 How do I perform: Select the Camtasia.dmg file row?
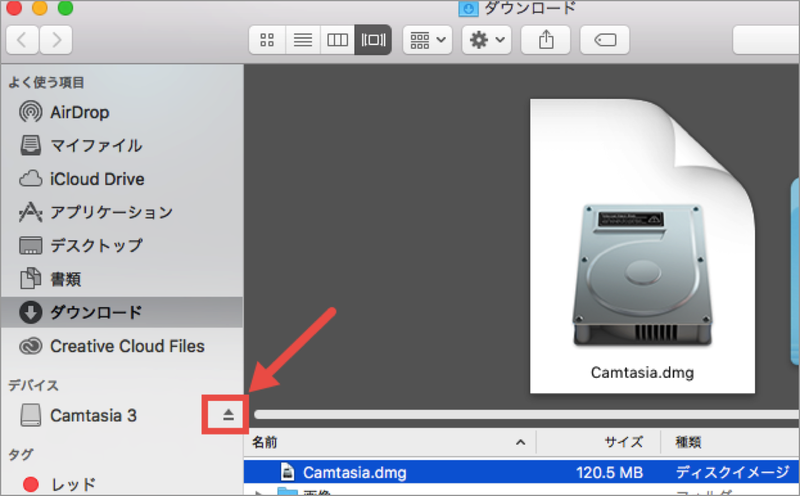(522, 472)
